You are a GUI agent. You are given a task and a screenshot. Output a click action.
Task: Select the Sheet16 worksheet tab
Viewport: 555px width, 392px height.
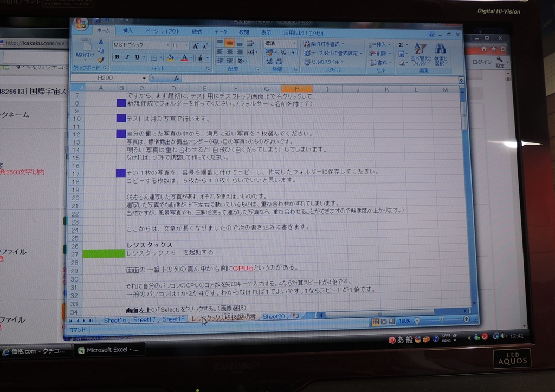115,320
